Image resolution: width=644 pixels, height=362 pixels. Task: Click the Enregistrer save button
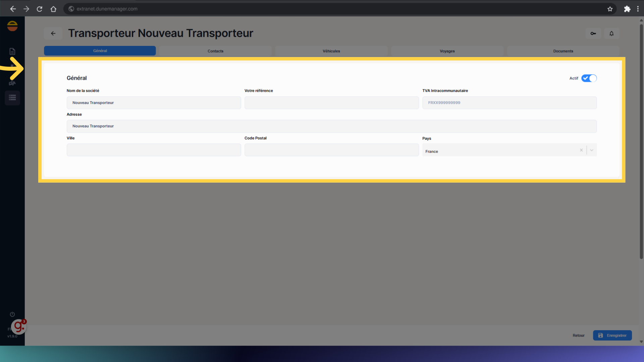tap(612, 335)
